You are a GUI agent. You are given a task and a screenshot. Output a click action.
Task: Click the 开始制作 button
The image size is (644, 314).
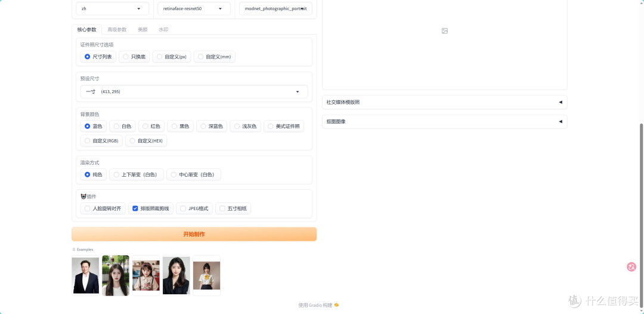tap(194, 234)
